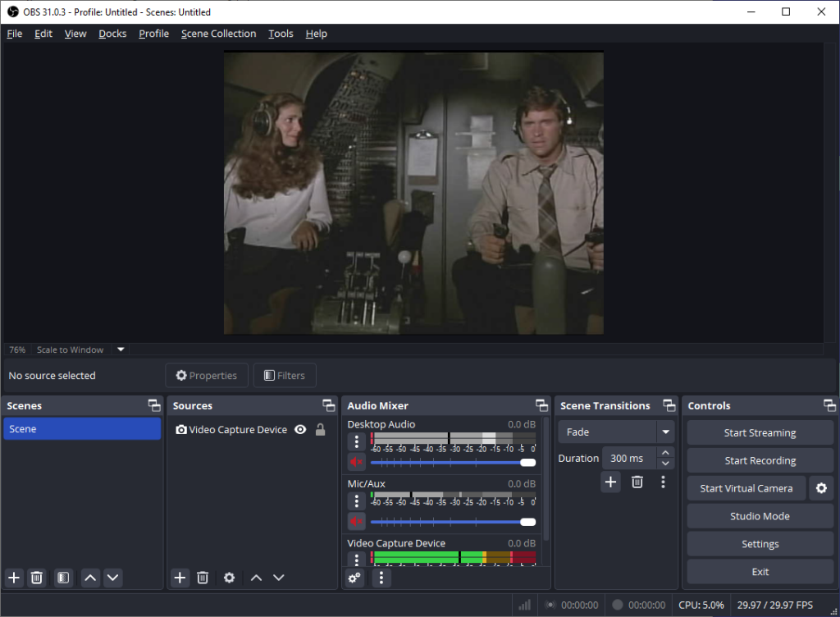The height and width of the screenshot is (617, 840).
Task: Open the Profile menu
Action: click(x=153, y=34)
